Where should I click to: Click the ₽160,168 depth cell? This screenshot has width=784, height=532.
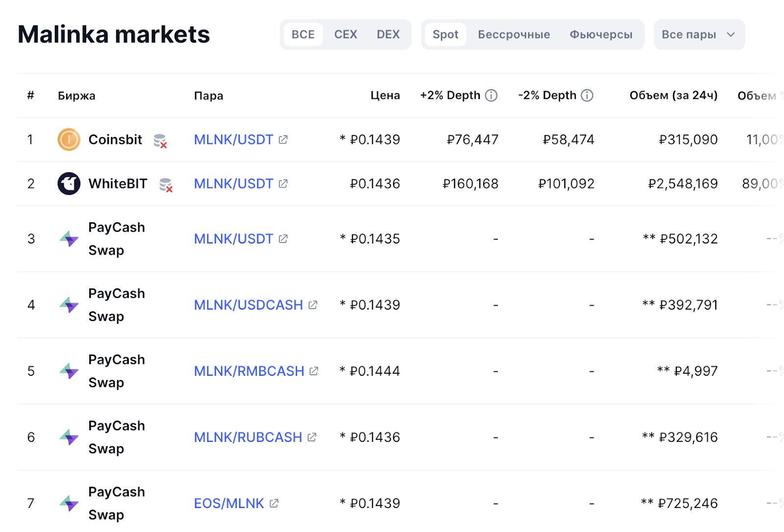click(470, 184)
